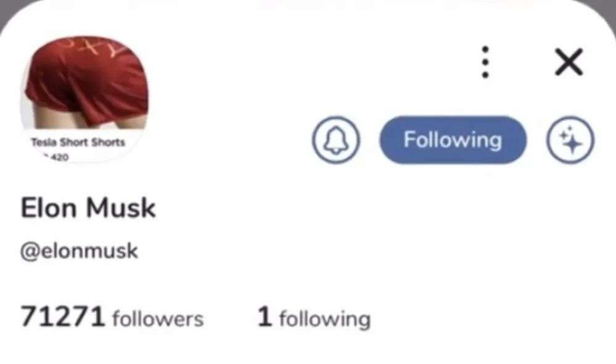
Task: Tap the sparkle suggestions icon
Action: tap(570, 140)
